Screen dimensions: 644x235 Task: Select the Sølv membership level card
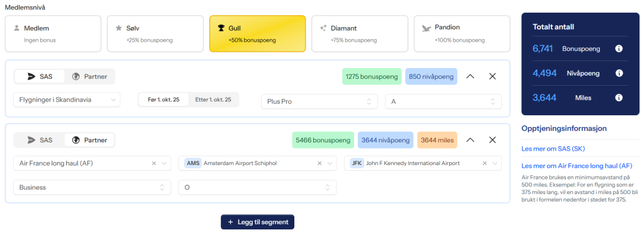click(155, 34)
